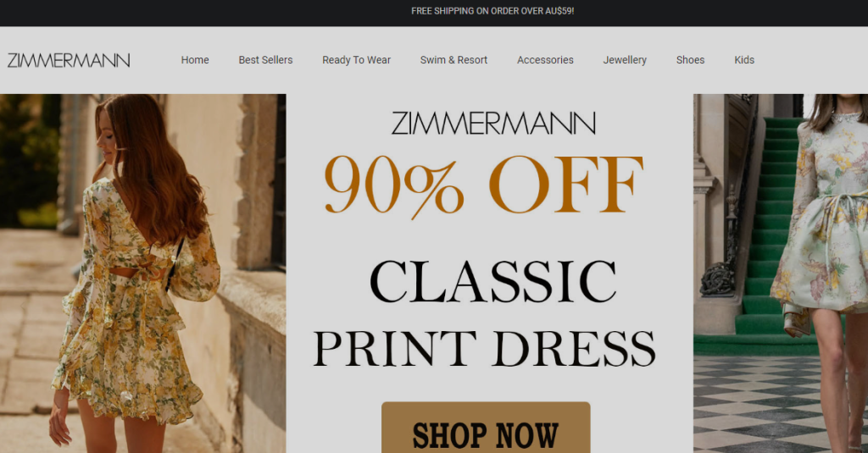Click the free shipping announcement bar
Screen dimensions: 868x453
pos(434,11)
